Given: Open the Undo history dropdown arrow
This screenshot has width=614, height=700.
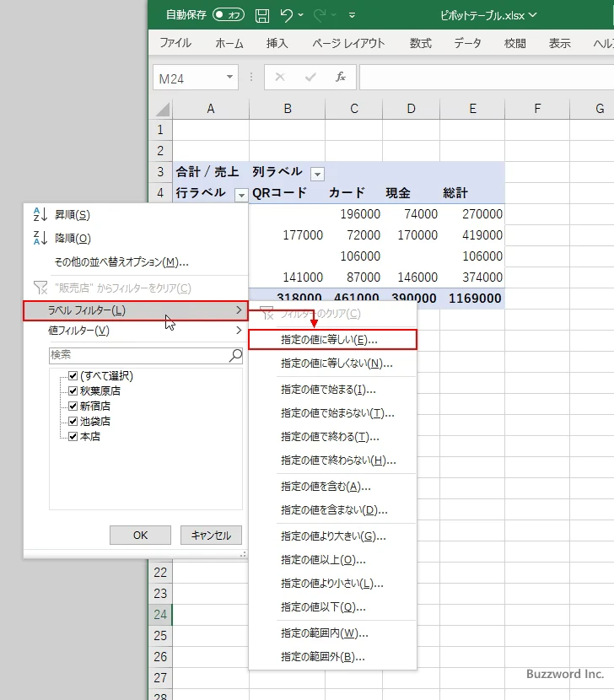Looking at the screenshot, I should point(301,15).
